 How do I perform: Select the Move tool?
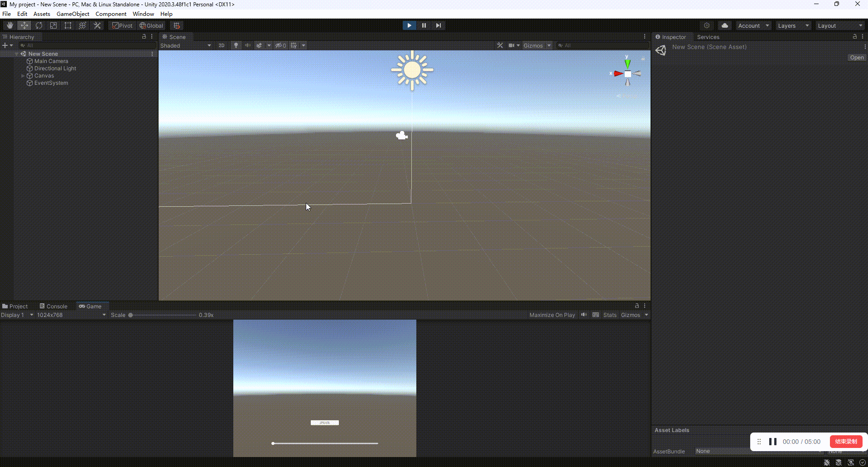click(x=24, y=25)
